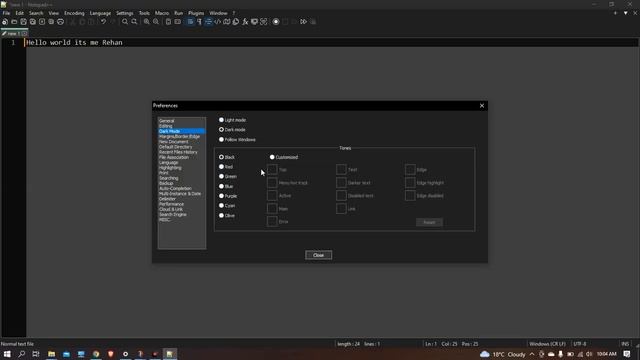This screenshot has height=360, width=640.
Task: Open the Function List fx icon
Action: click(x=245, y=22)
